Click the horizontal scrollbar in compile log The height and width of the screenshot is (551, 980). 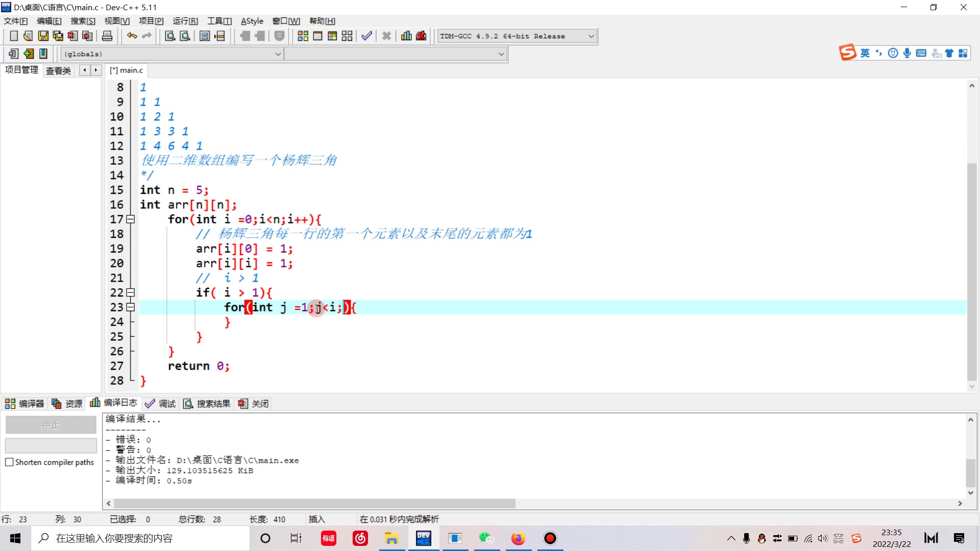[314, 504]
